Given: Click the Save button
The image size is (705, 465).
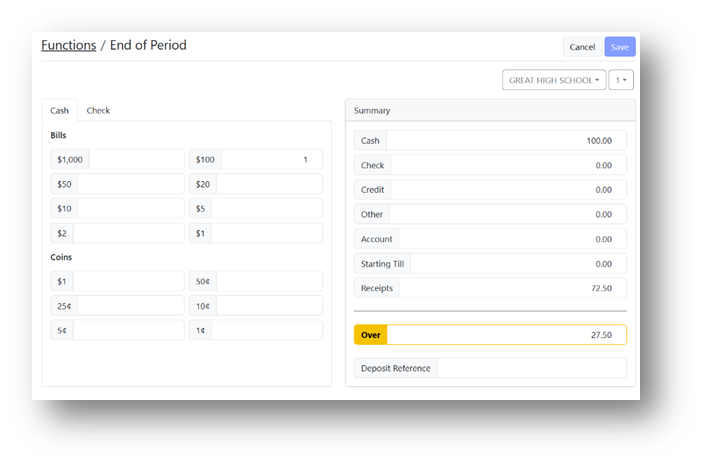Looking at the screenshot, I should coord(620,47).
